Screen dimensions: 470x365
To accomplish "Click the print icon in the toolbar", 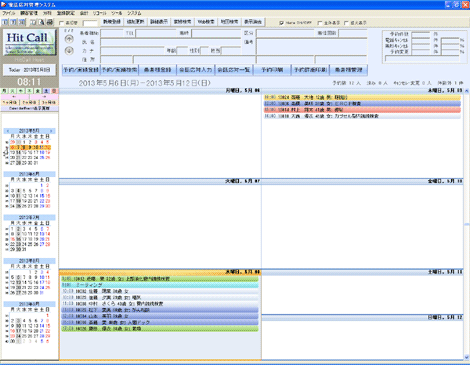I will [x=50, y=22].
